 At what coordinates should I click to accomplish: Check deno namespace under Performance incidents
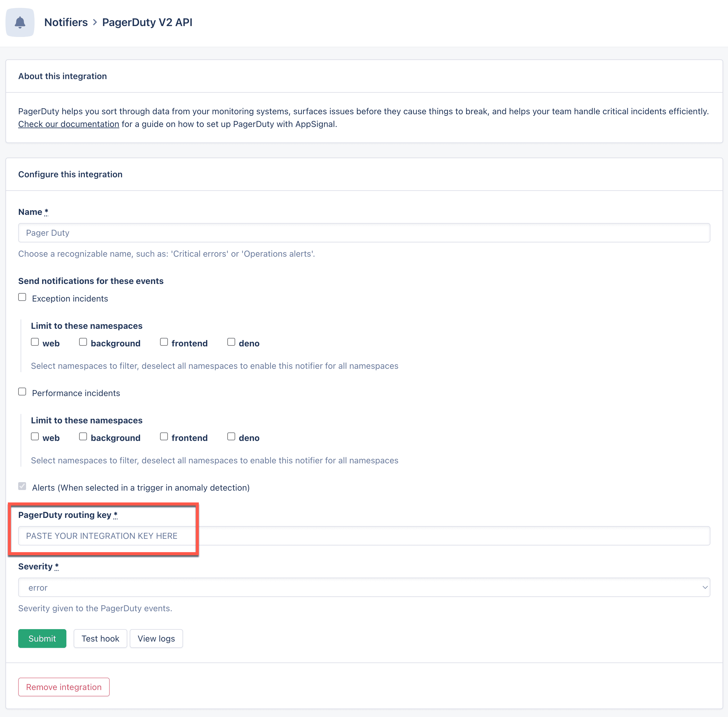pos(231,436)
